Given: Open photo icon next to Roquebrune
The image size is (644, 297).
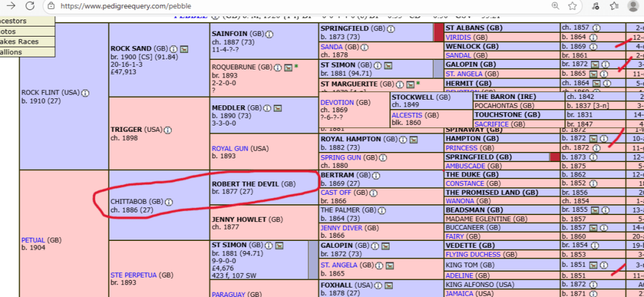Looking at the screenshot, I should [287, 67].
